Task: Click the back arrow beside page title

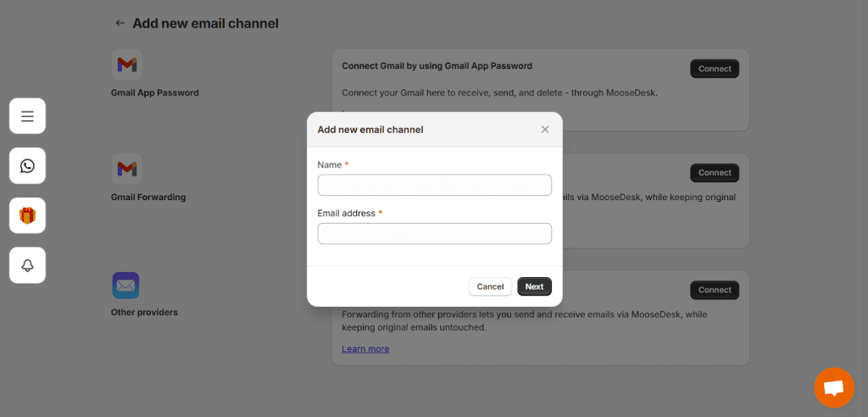Action: coord(120,23)
